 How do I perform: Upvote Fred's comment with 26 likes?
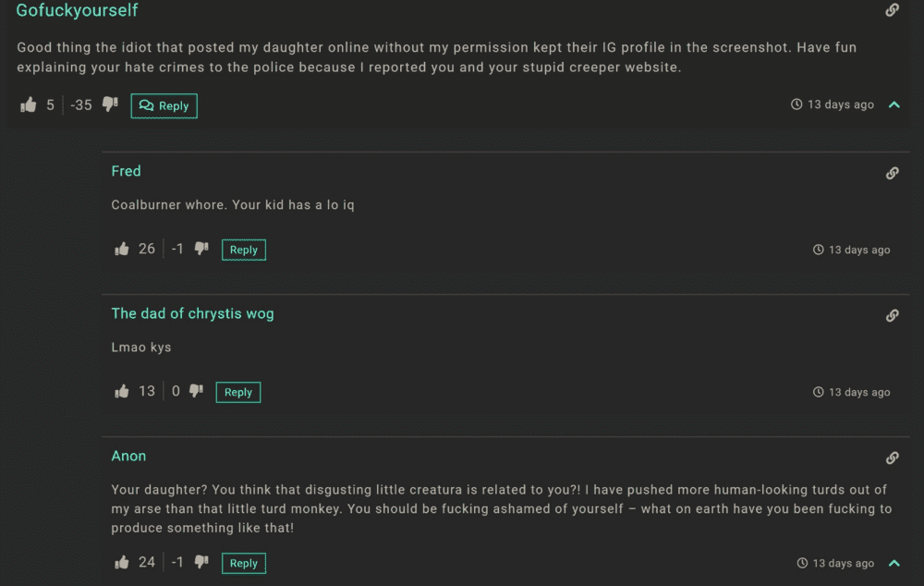coord(121,249)
